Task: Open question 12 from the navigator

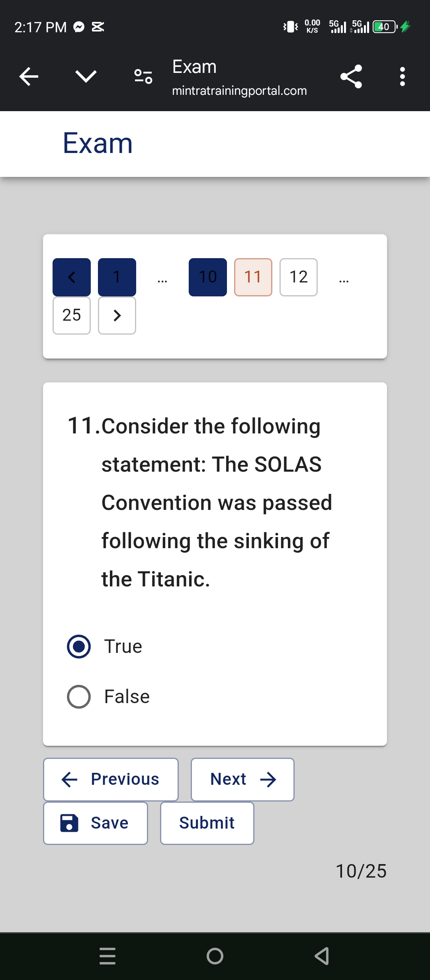Action: click(298, 276)
